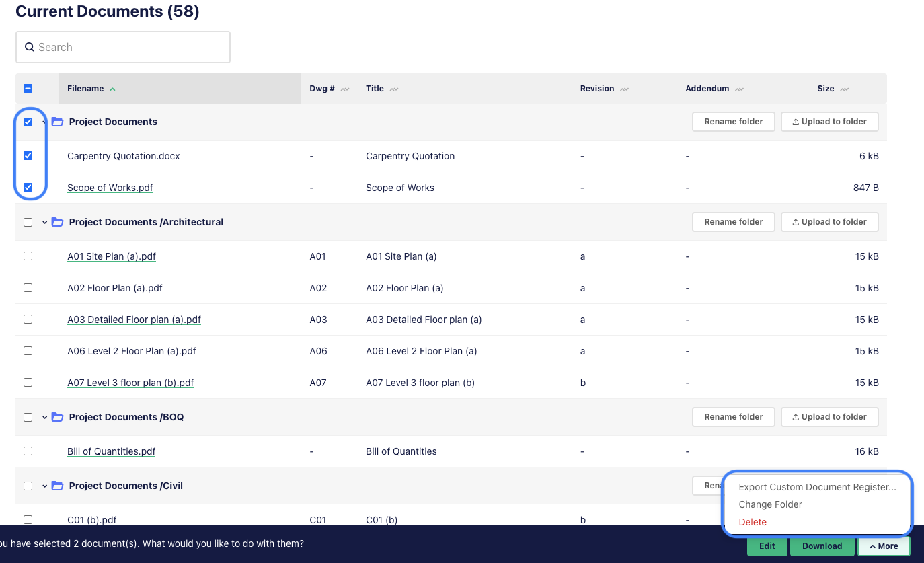This screenshot has height=563, width=924.
Task: Click the BOQ folder icon
Action: (57, 417)
